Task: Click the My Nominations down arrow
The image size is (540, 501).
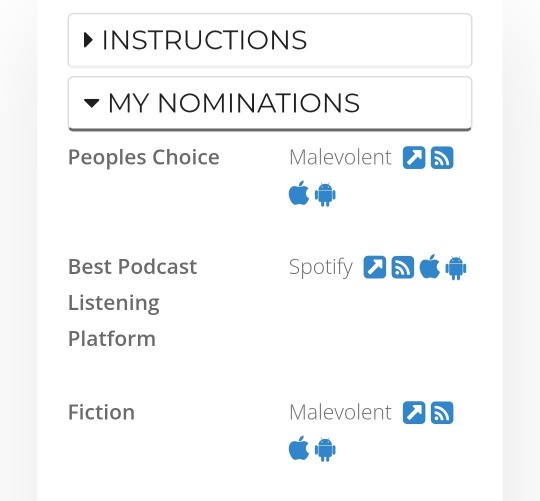Action: pos(92,103)
